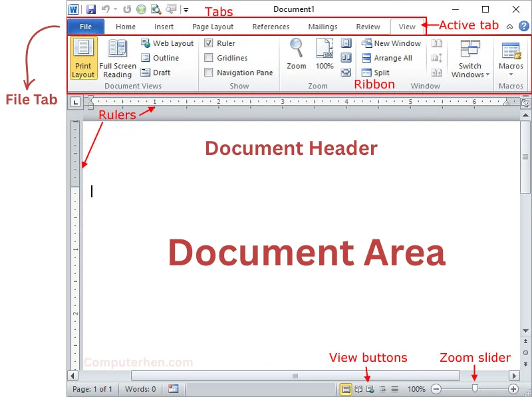This screenshot has width=532, height=397.
Task: Switch to Print Layout via status bar view buttons
Action: [346, 389]
